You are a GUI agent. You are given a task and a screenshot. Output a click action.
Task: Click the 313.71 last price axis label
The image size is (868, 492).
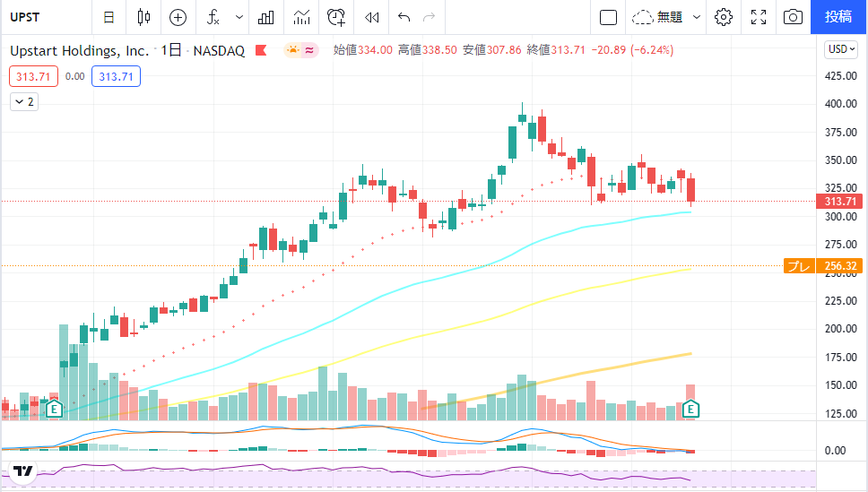pyautogui.click(x=839, y=202)
